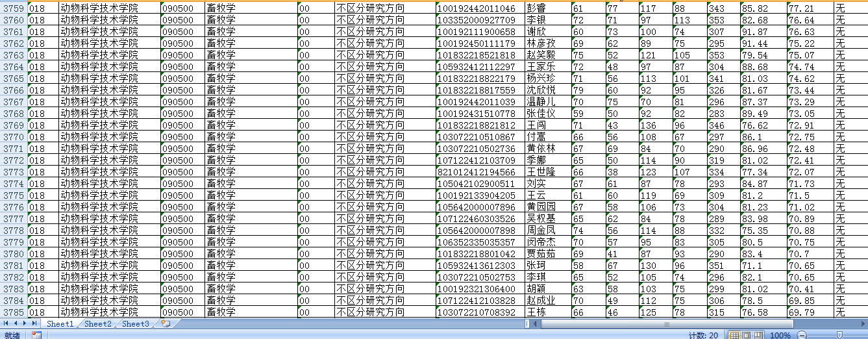Click 不区分研究方向 in row 3770
Screen dimensions: 868x339
click(384, 137)
